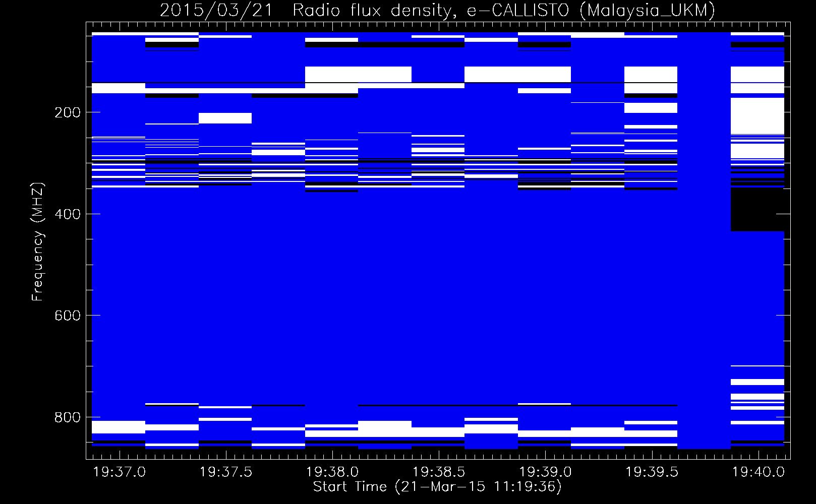Click the 19:38.0 time tick label
The height and width of the screenshot is (504, 816).
click(x=332, y=472)
